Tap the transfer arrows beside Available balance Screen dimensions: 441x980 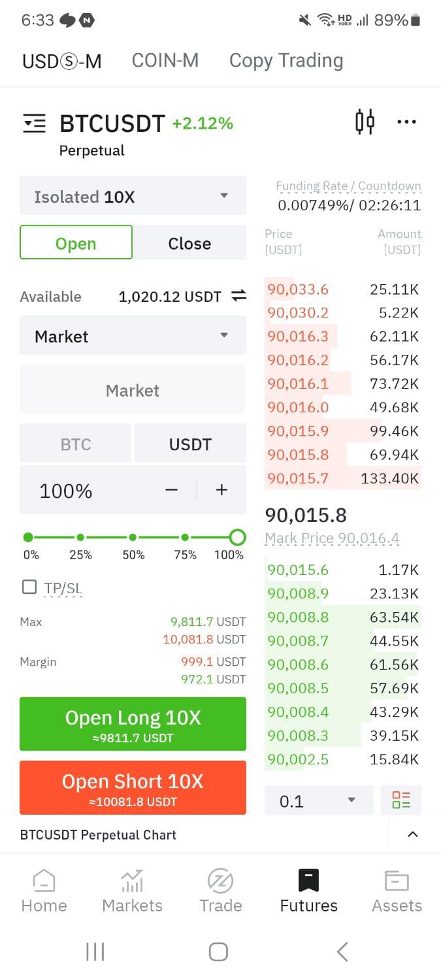click(x=239, y=297)
